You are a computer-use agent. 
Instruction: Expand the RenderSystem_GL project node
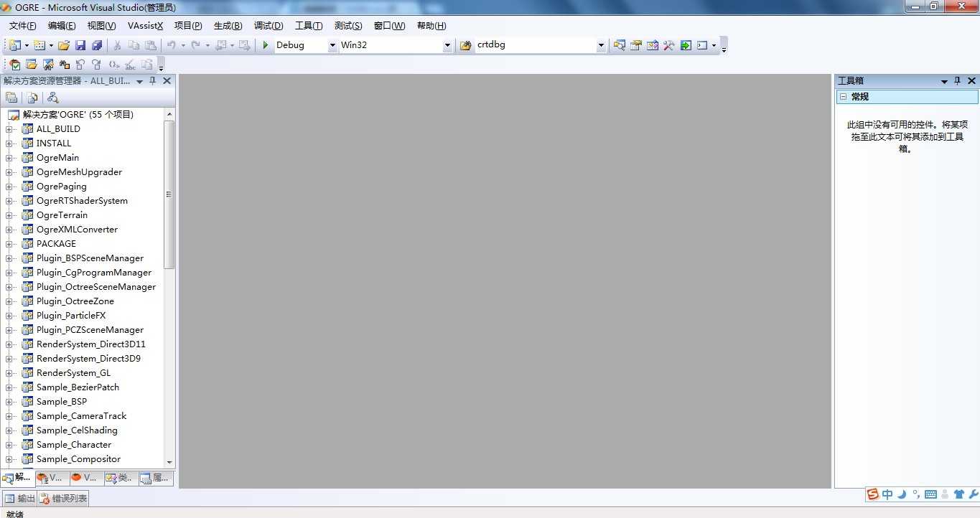pyautogui.click(x=9, y=373)
